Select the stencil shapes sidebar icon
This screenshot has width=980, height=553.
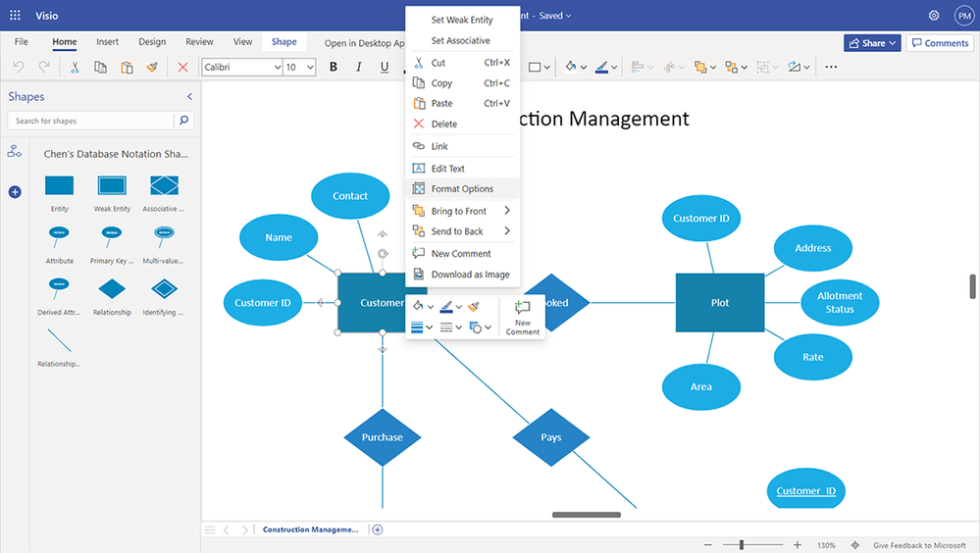(x=15, y=151)
